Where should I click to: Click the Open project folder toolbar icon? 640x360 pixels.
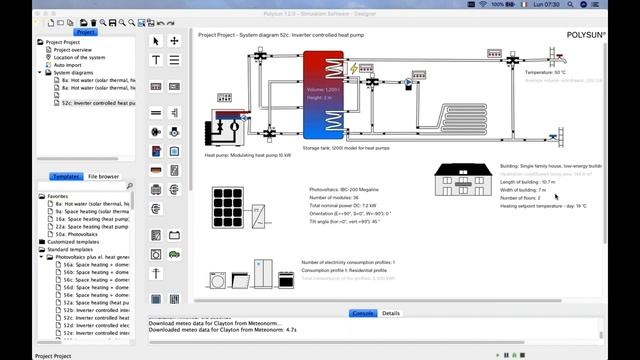[x=84, y=23]
